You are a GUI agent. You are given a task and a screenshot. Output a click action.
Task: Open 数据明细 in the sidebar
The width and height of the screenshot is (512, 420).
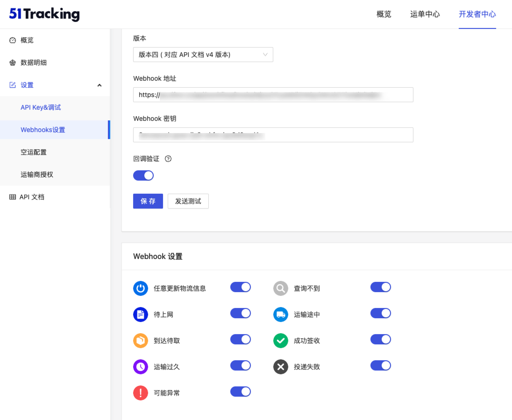point(34,63)
